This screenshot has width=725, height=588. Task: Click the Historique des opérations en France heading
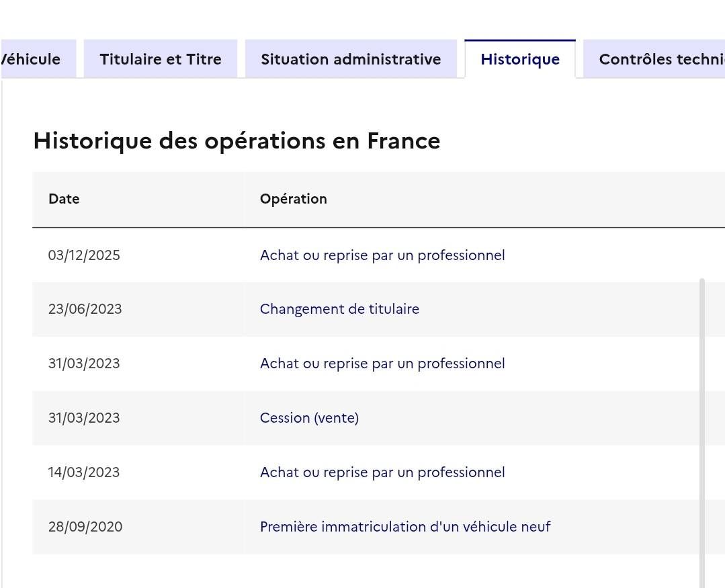[237, 141]
